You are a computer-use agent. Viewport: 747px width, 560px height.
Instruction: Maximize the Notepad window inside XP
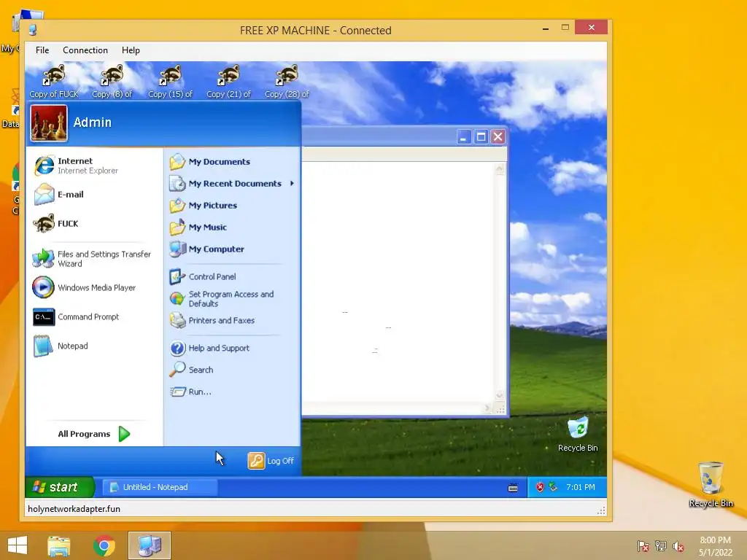(481, 137)
